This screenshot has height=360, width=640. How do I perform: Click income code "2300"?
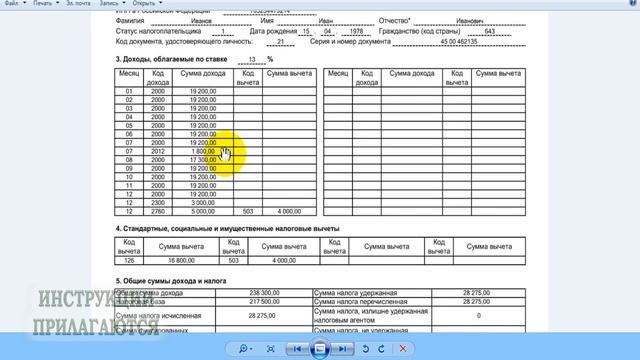point(158,203)
